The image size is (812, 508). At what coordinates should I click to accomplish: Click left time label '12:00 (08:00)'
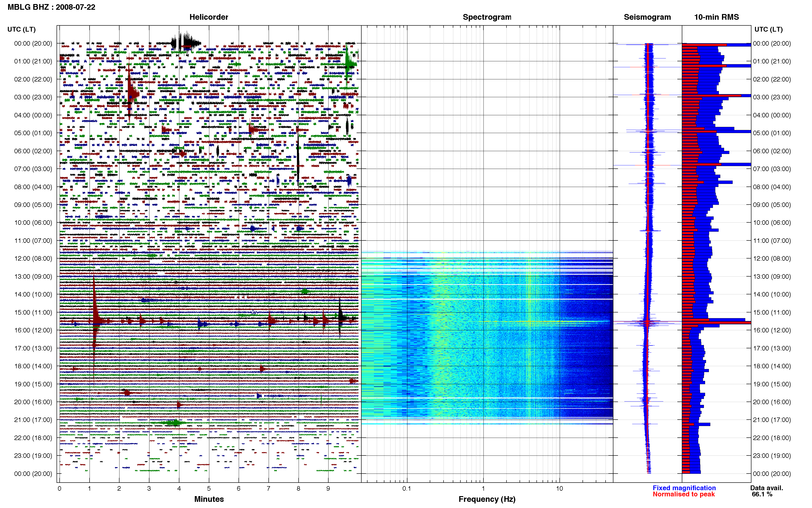click(33, 258)
